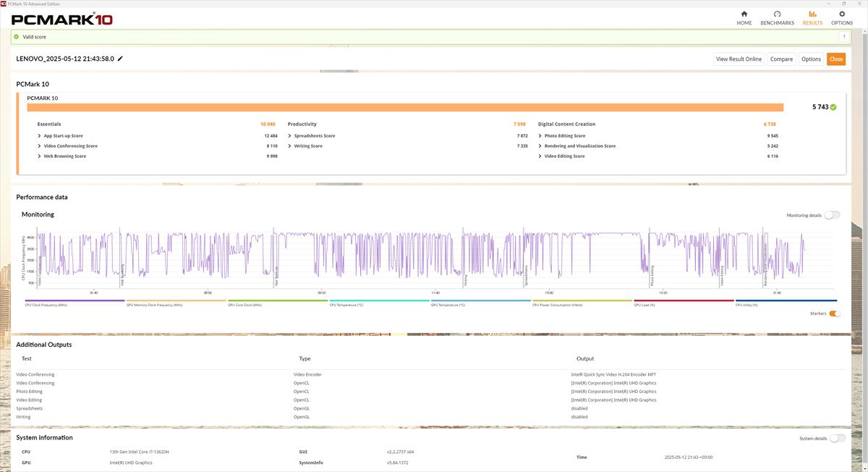Enable the Monitoring details toggle

[x=833, y=215]
